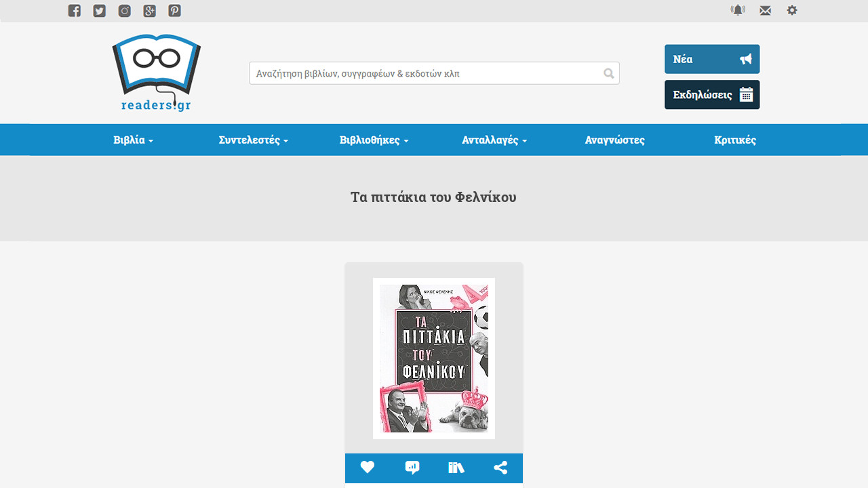Check notifications via the bell icon
This screenshot has height=488, width=868.
click(738, 10)
